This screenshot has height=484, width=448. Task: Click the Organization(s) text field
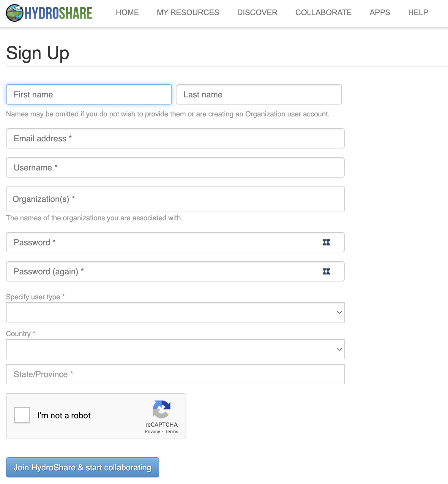click(x=175, y=199)
